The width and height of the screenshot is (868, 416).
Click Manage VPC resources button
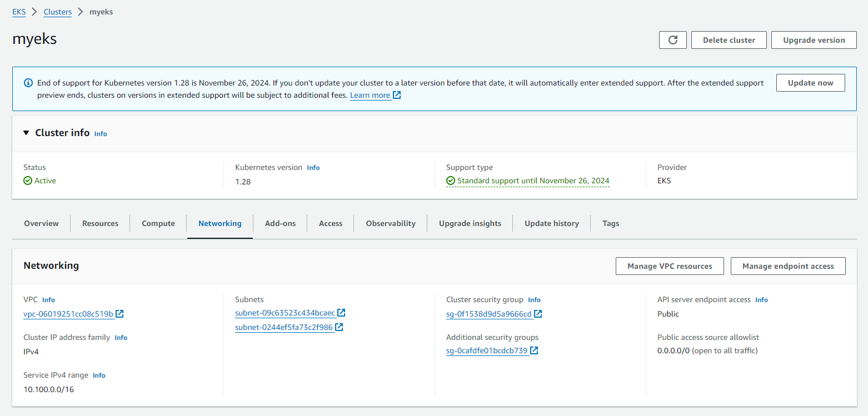coord(670,266)
